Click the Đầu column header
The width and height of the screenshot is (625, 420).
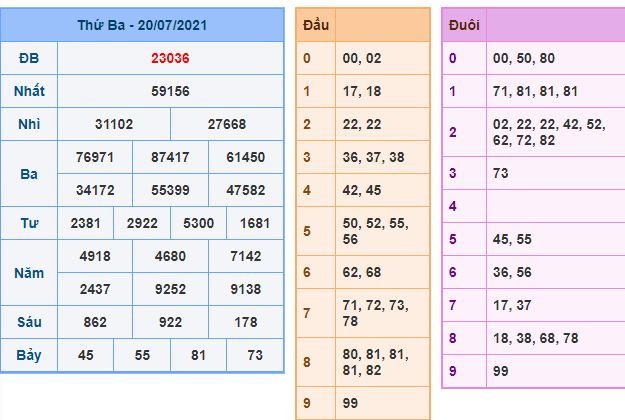click(316, 25)
